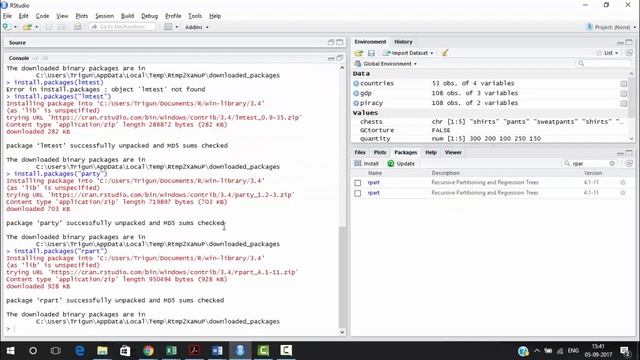The width and height of the screenshot is (640, 360).
Task: Open the recent files dropdown arrow
Action: 37,27
